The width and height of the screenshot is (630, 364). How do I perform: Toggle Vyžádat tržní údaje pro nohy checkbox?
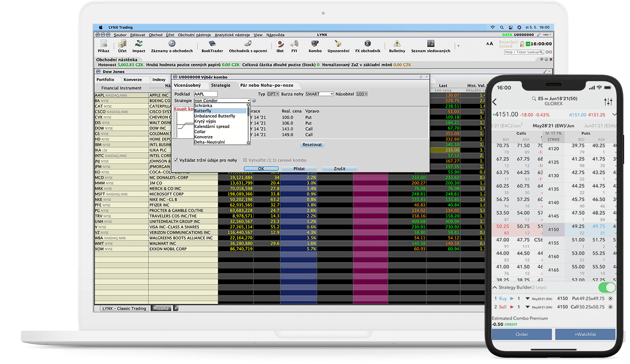click(176, 160)
